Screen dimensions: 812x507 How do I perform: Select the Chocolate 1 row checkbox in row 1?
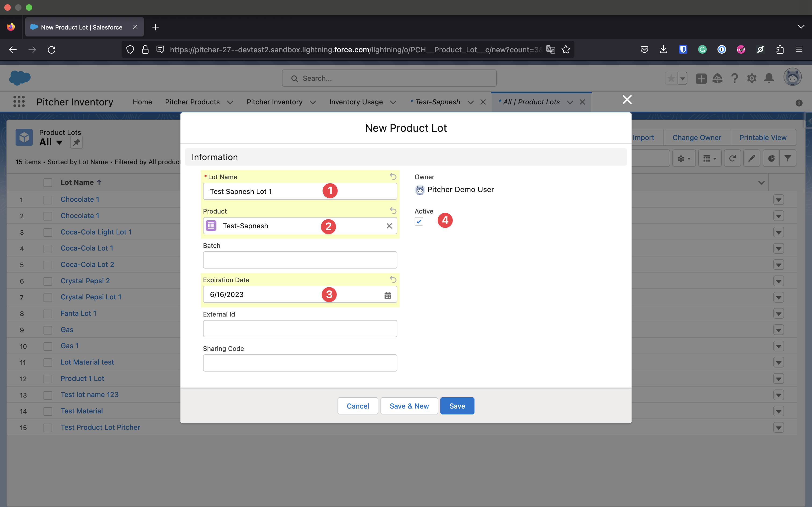pyautogui.click(x=48, y=200)
